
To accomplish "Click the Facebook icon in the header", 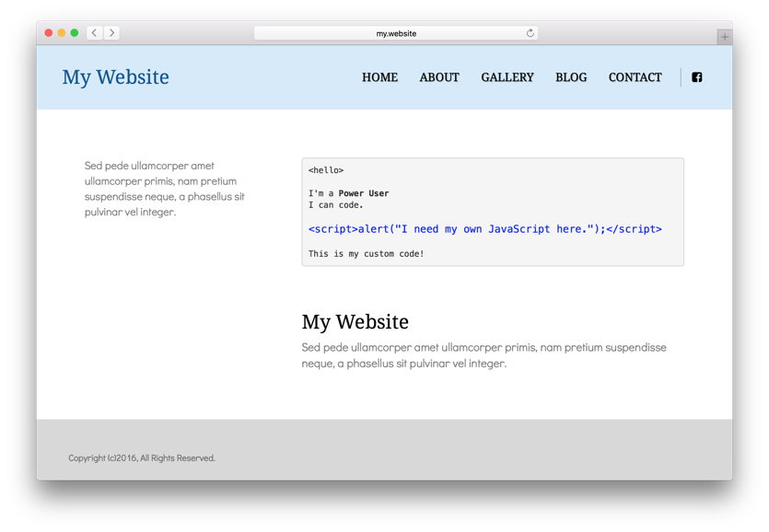I will point(696,77).
